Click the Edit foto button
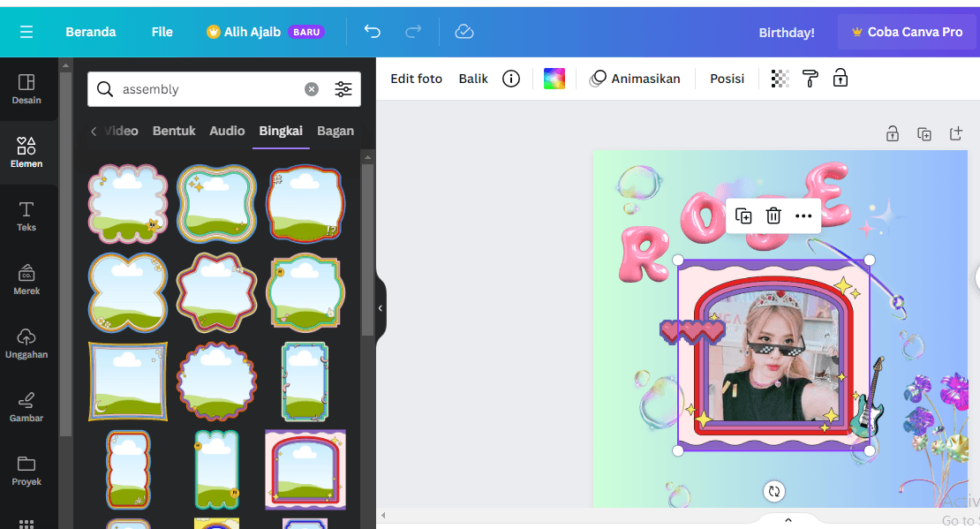980x529 pixels. pos(416,79)
